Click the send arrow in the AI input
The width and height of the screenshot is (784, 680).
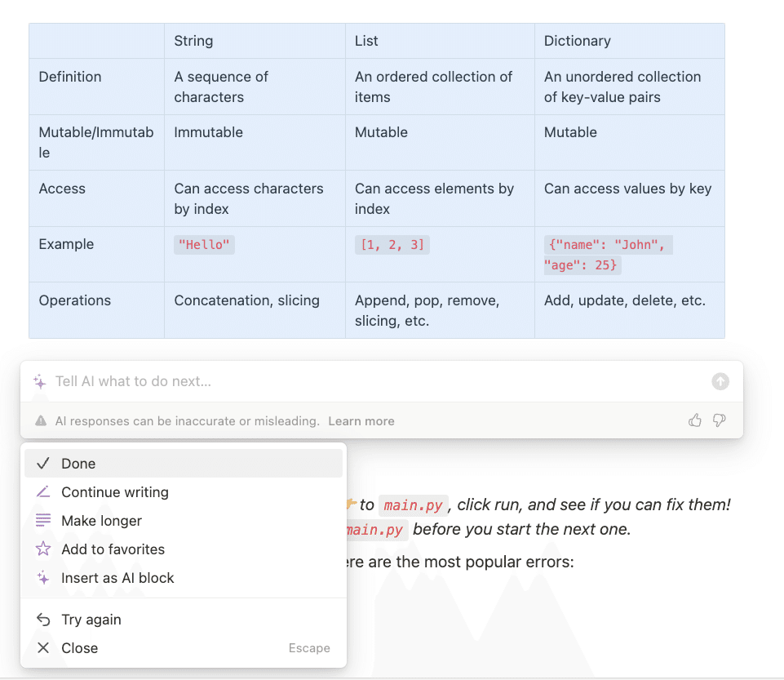pyautogui.click(x=720, y=381)
